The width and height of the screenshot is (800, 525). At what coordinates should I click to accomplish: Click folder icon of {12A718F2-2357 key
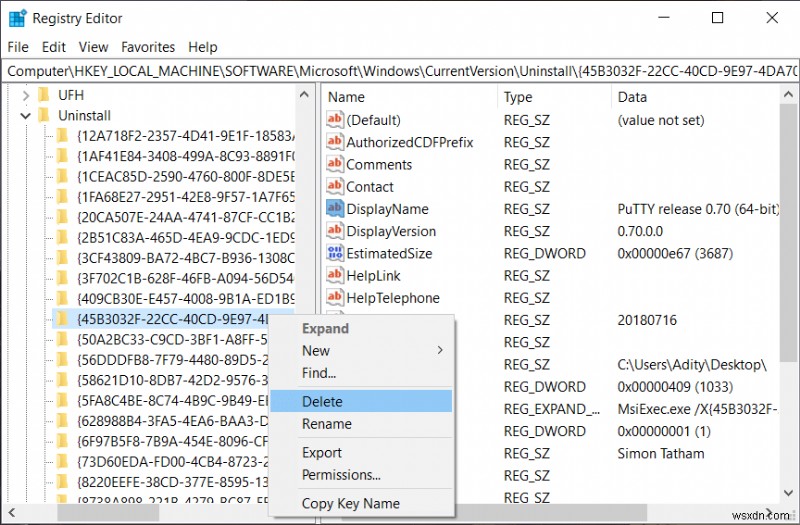point(62,136)
